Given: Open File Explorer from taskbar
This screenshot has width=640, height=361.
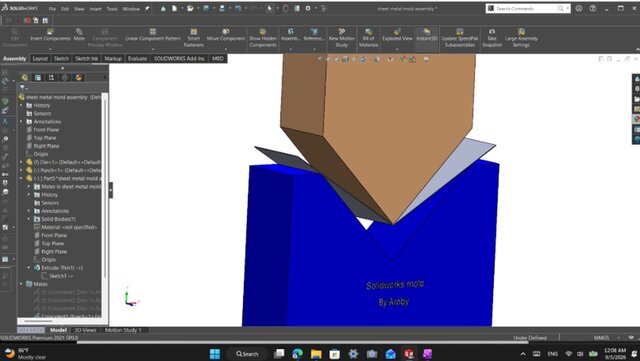Looking at the screenshot, I should point(316,354).
